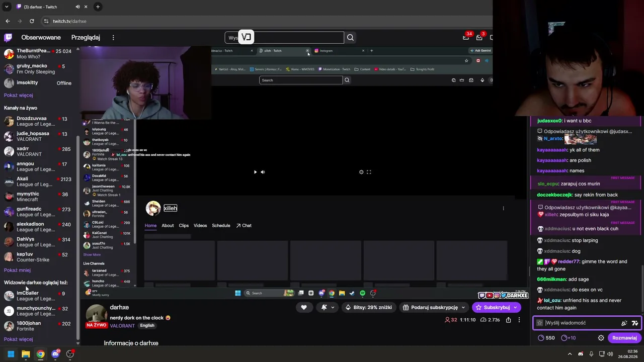644x362 pixels.
Task: Close the darhxe - Twitch browser tab
Action: click(86, 7)
